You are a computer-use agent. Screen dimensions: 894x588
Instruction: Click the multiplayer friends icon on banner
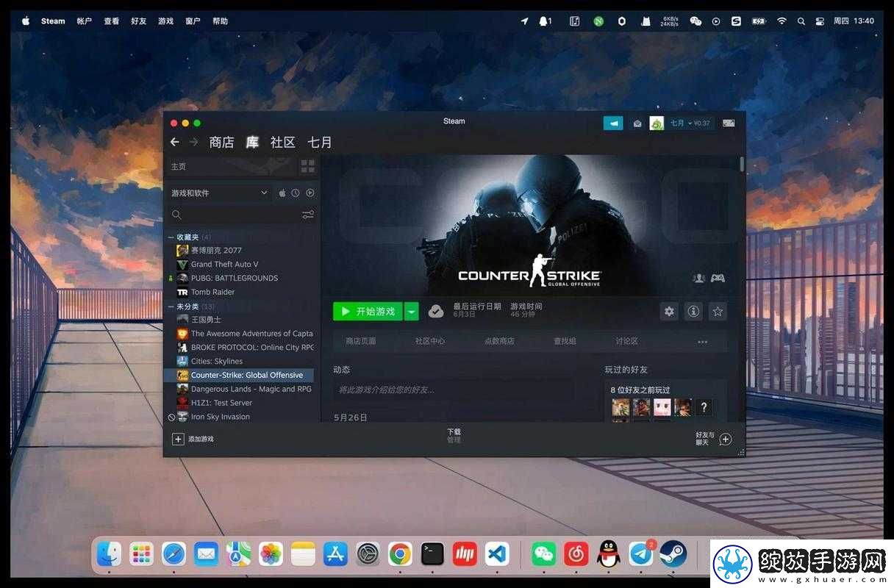pyautogui.click(x=698, y=278)
